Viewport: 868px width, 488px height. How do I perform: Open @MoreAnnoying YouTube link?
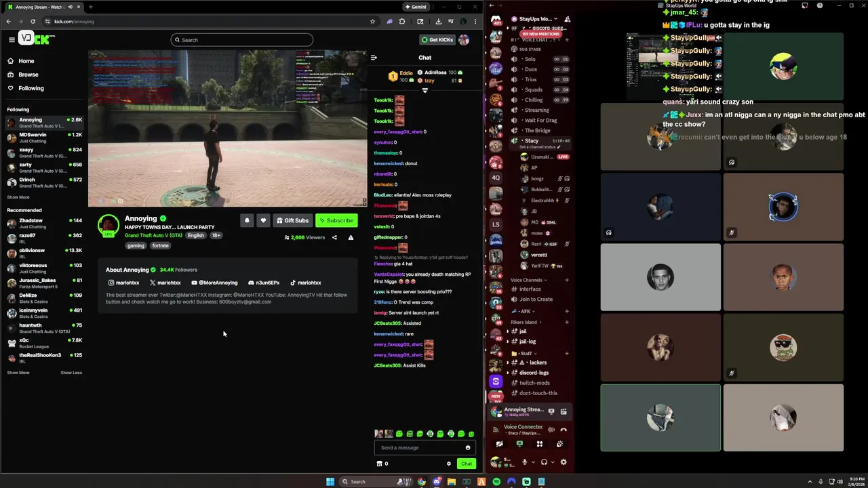tap(214, 283)
